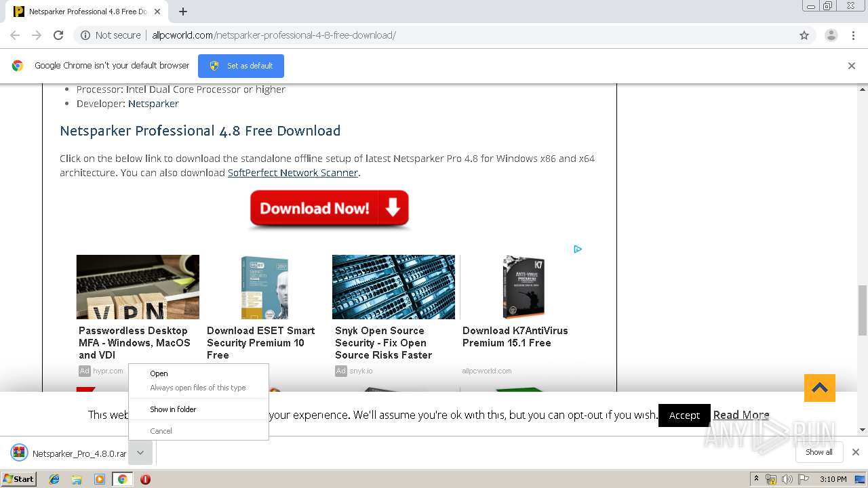Click the Ad badge beside snyk.io
The height and width of the screenshot is (488, 868).
pyautogui.click(x=341, y=371)
